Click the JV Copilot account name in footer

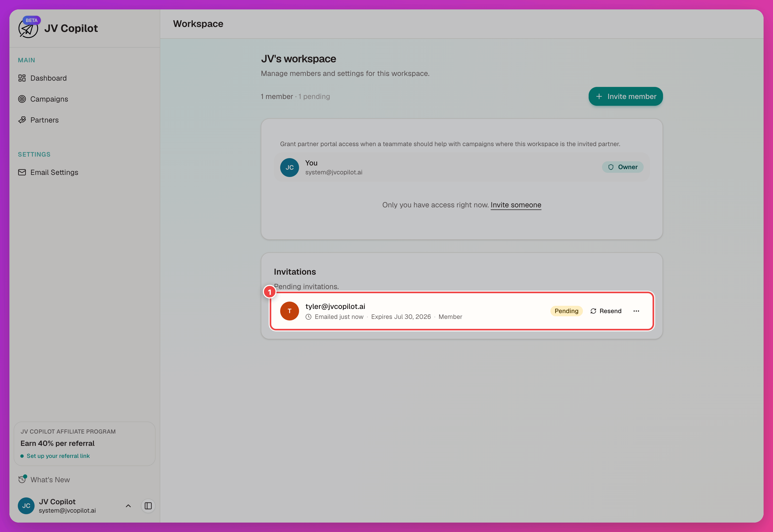57,502
